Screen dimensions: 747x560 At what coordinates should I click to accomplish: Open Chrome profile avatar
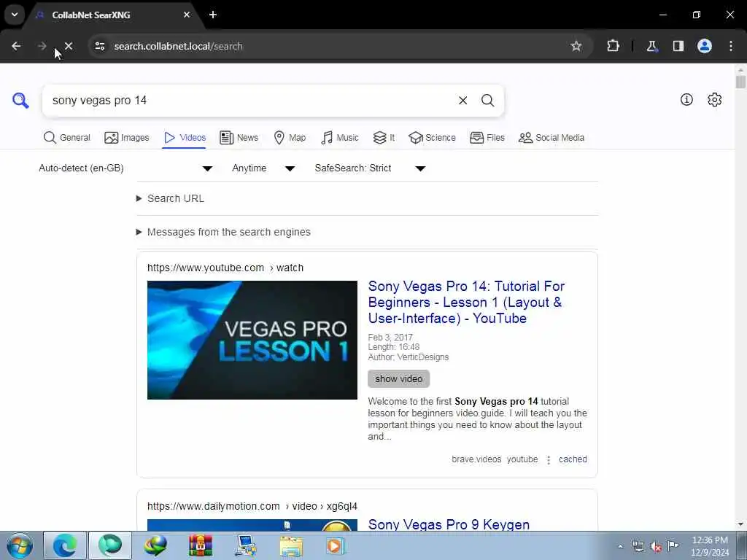[705, 46]
